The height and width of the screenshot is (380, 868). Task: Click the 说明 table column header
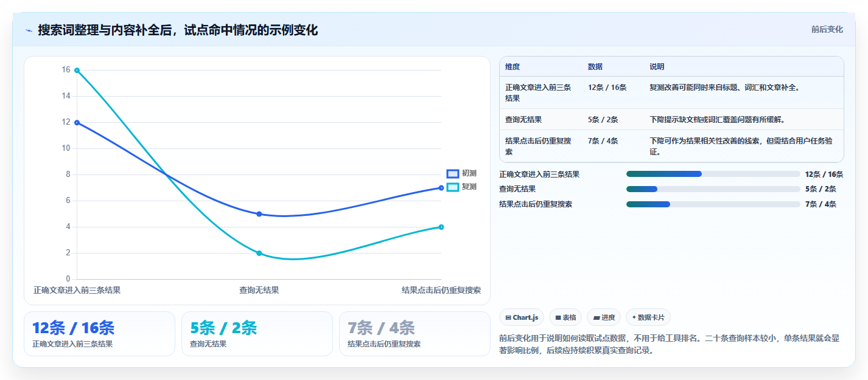(x=657, y=67)
